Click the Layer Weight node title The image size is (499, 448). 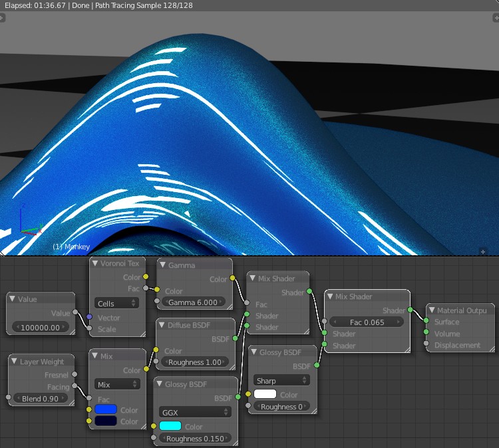[42, 362]
